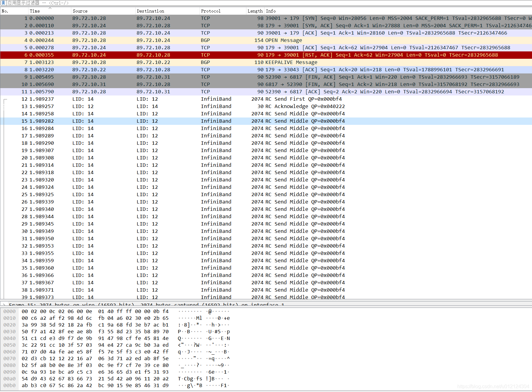Select packet 2 SYN, ACK row
This screenshot has height=392, width=532.
click(266, 26)
